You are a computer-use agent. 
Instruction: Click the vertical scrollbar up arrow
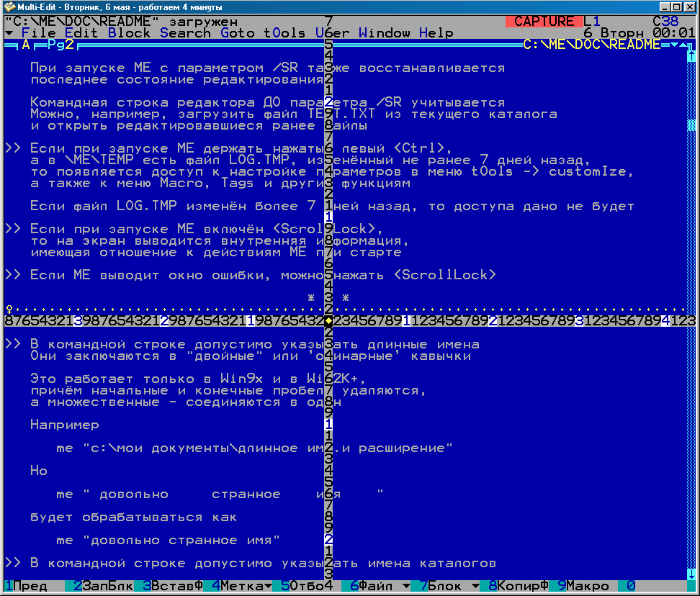click(691, 56)
